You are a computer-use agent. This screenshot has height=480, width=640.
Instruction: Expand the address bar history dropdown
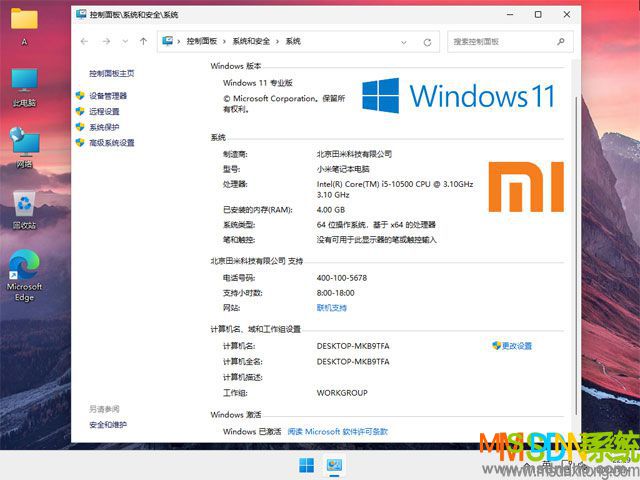pyautogui.click(x=404, y=42)
